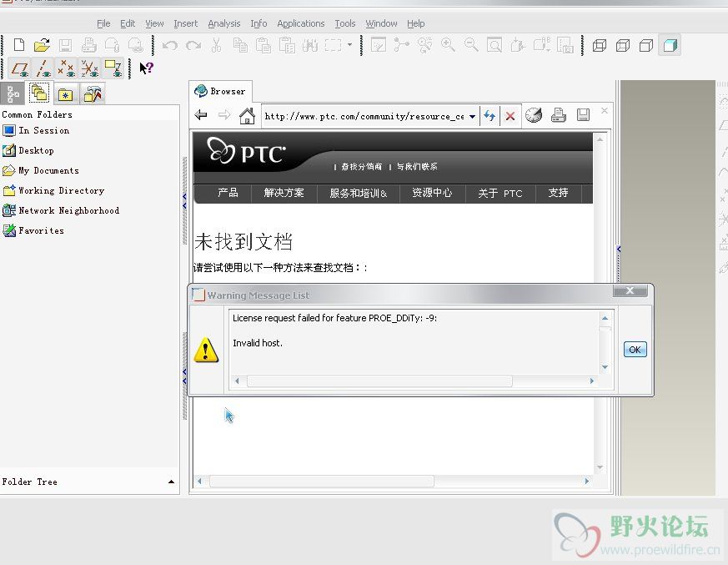Select Desktop in Common Folders
Viewport: 728px width, 565px height.
point(28,150)
